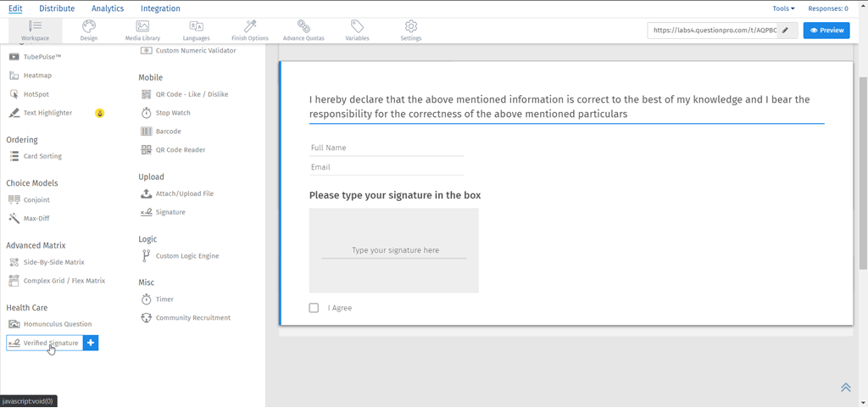
Task: Add Card Sorting question type
Action: coord(36,156)
